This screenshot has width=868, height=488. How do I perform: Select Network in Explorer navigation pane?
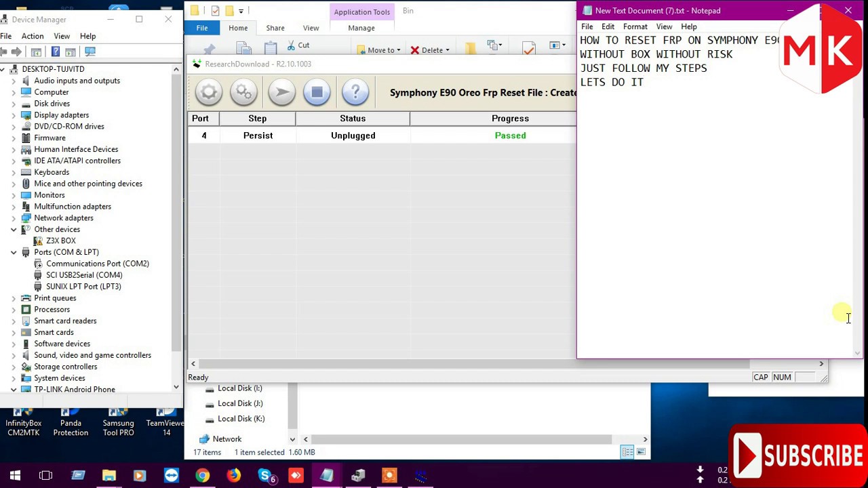pyautogui.click(x=226, y=439)
